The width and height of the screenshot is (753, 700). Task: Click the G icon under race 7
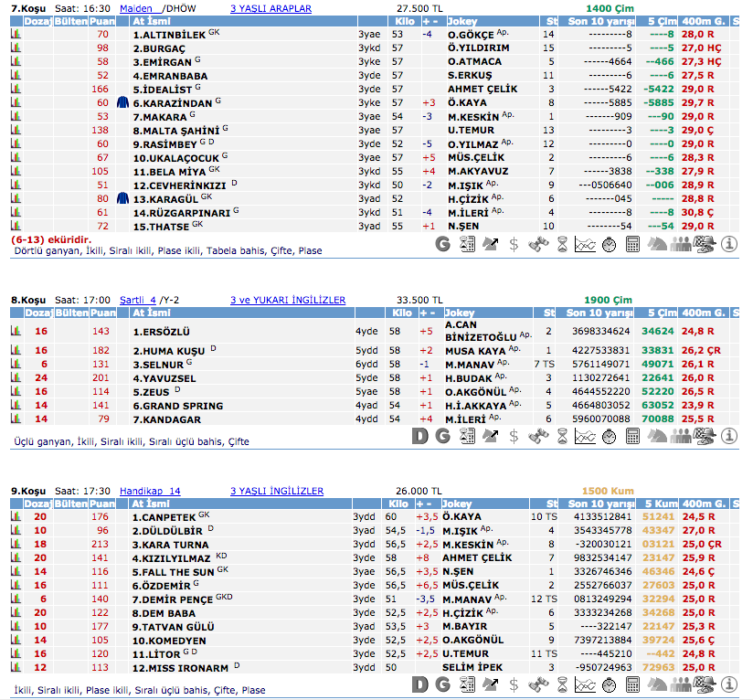[x=443, y=244]
